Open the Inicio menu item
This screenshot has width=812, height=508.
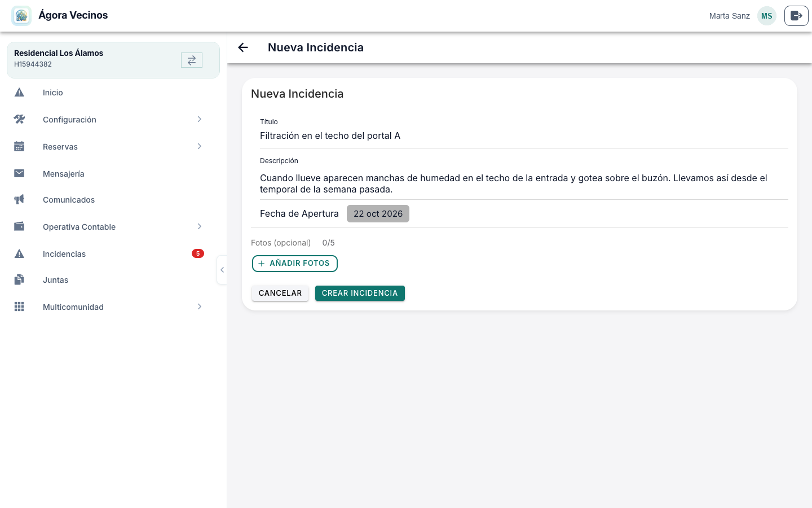113,93
